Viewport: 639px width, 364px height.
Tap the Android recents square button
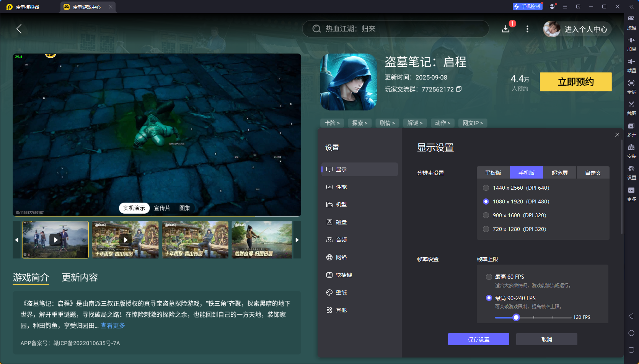631,350
